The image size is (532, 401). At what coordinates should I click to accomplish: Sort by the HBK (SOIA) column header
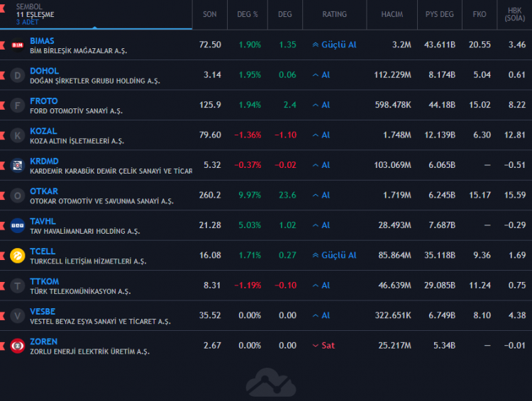[x=515, y=14]
